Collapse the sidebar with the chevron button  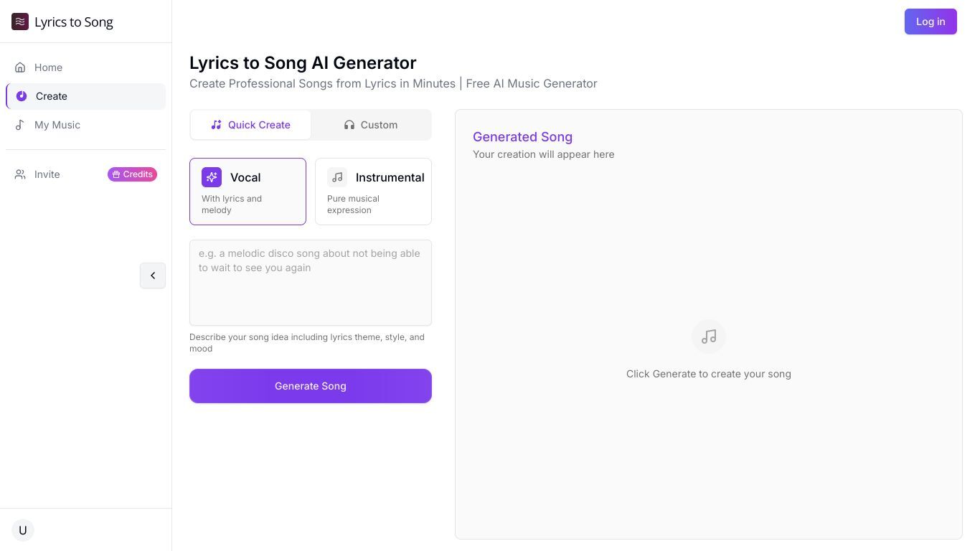[x=153, y=275]
